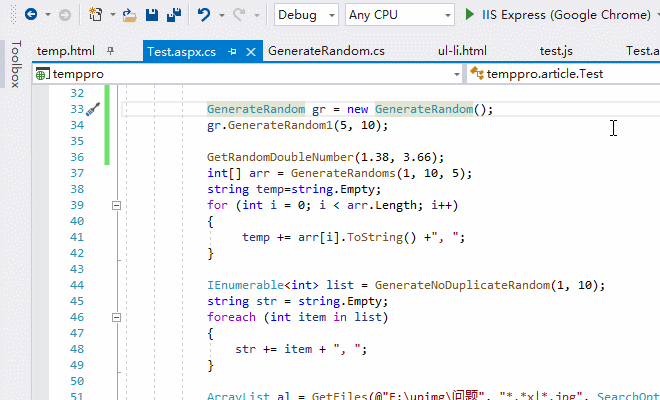Click the GetRandomDoubleNumber method call

point(280,157)
